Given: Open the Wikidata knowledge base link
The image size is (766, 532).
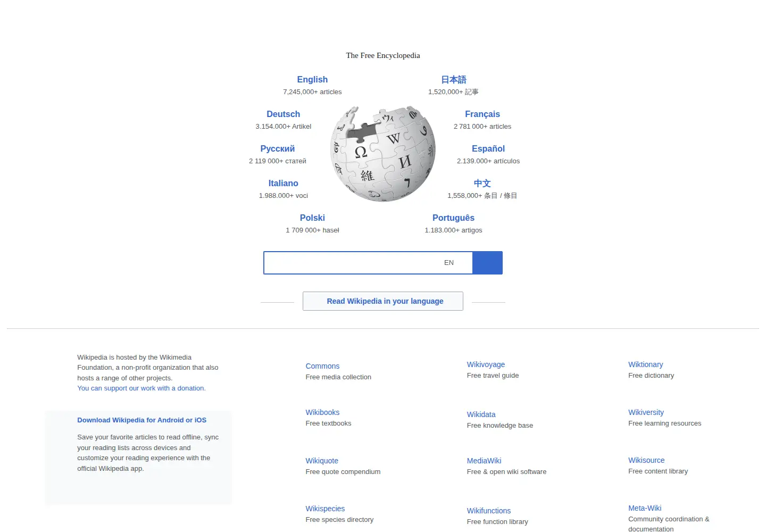Looking at the screenshot, I should point(481,414).
